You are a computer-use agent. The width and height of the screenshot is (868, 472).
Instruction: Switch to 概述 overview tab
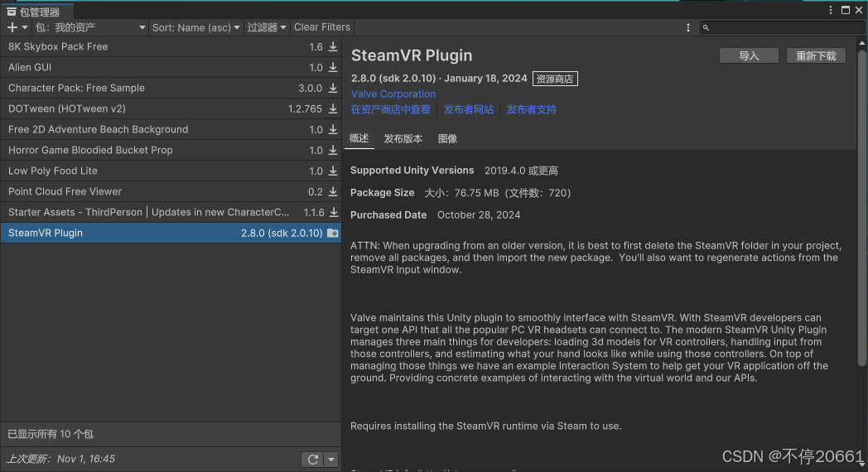pyautogui.click(x=359, y=138)
